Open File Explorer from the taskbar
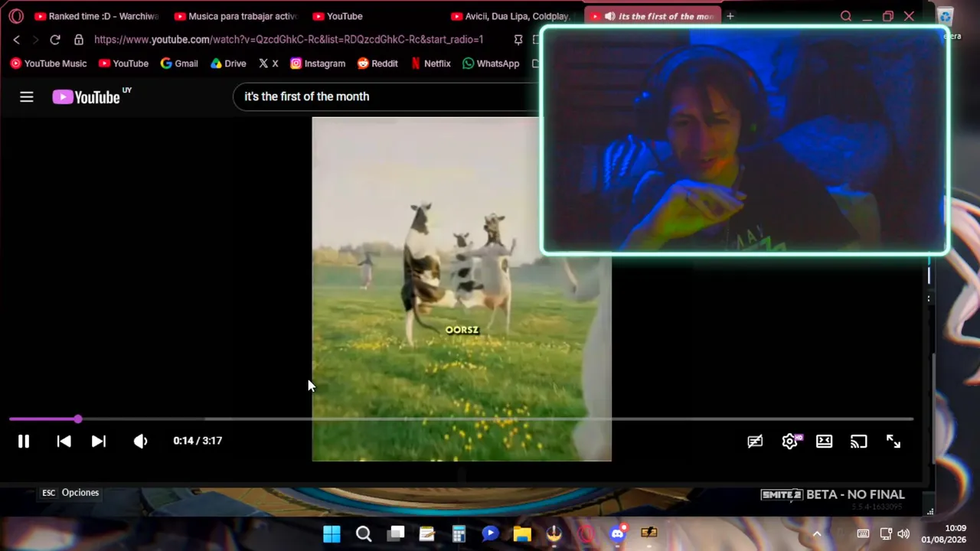Image resolution: width=980 pixels, height=551 pixels. click(x=522, y=534)
